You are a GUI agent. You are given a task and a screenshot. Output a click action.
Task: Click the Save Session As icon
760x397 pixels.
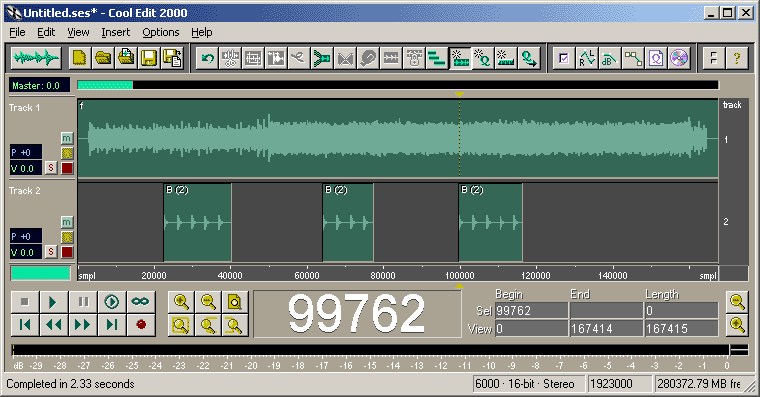click(172, 58)
